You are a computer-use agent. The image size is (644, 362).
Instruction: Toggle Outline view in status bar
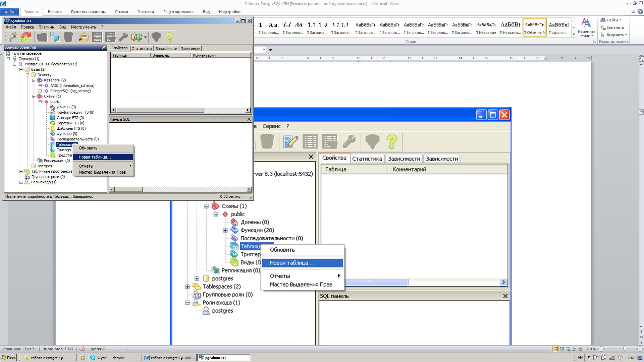tap(574, 349)
